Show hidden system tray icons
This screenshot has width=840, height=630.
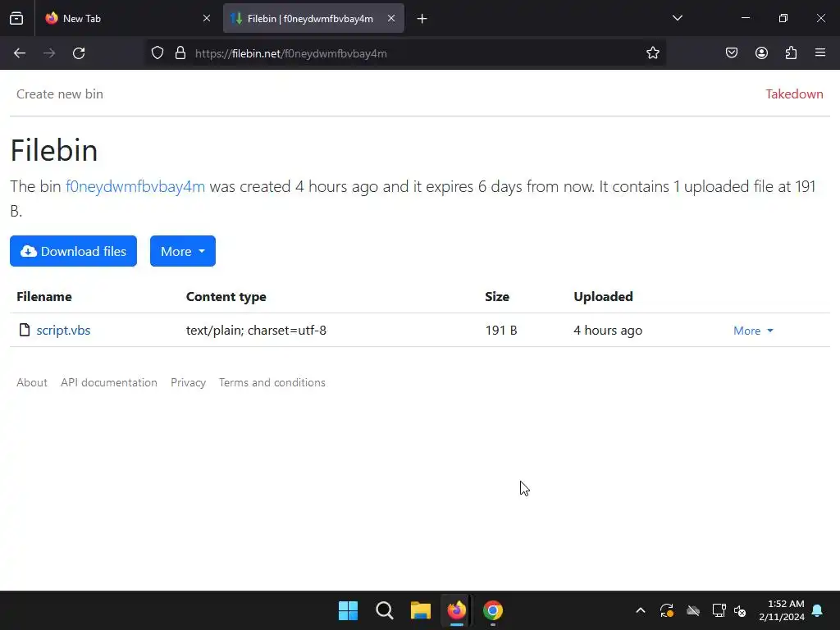(640, 610)
